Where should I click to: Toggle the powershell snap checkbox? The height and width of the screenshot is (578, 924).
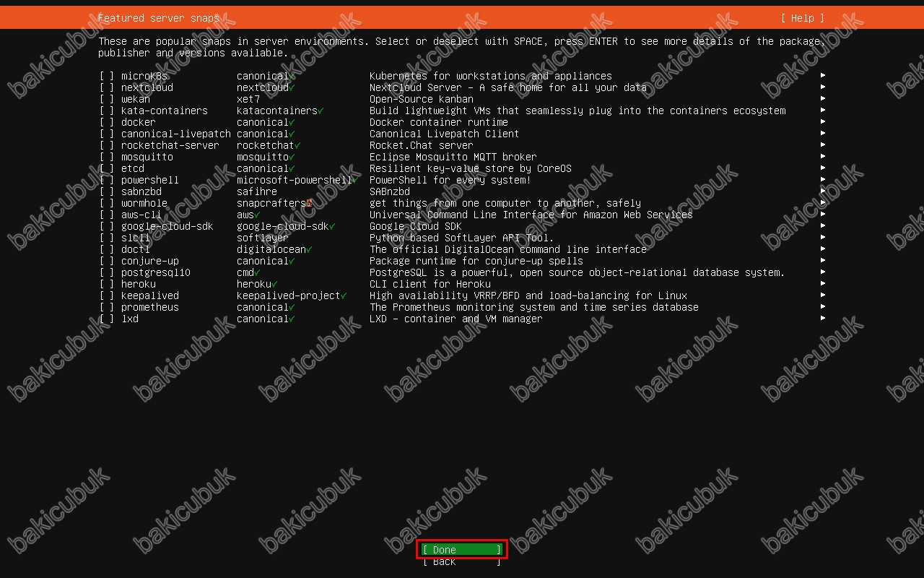[x=107, y=180]
